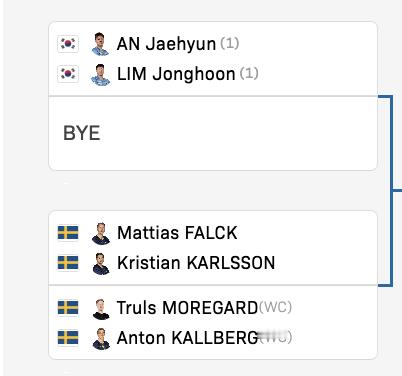Click Mattias FALCK's player avatar

[x=101, y=234]
